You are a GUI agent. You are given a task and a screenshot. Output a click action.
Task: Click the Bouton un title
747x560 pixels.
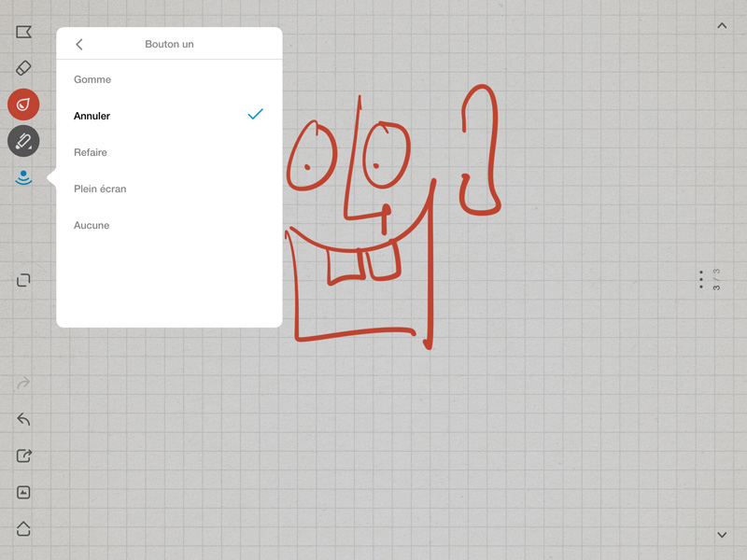(169, 44)
